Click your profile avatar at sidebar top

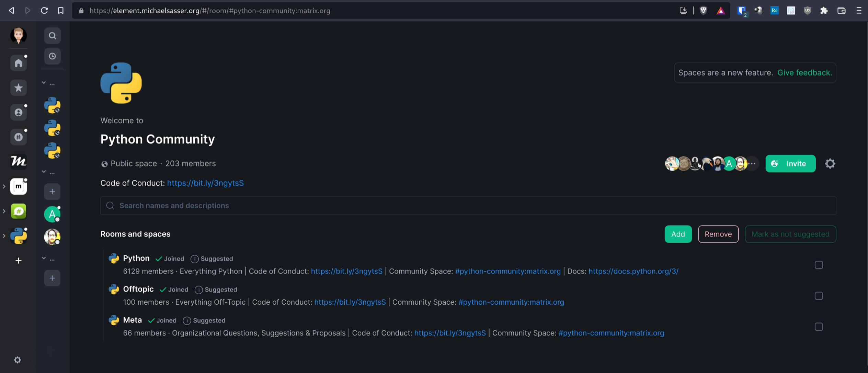[18, 35]
